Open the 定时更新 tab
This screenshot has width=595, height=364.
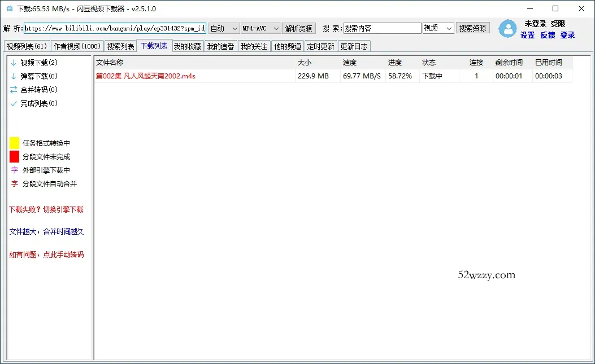click(x=320, y=46)
